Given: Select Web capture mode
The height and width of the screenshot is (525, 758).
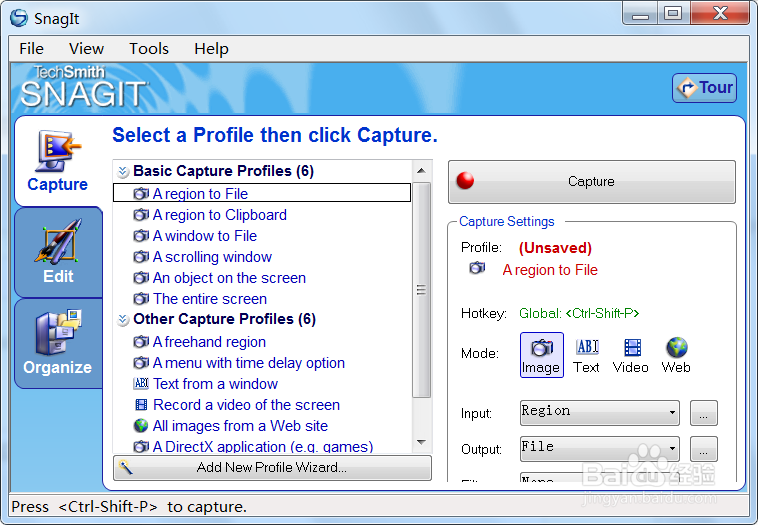Looking at the screenshot, I should click(x=676, y=356).
